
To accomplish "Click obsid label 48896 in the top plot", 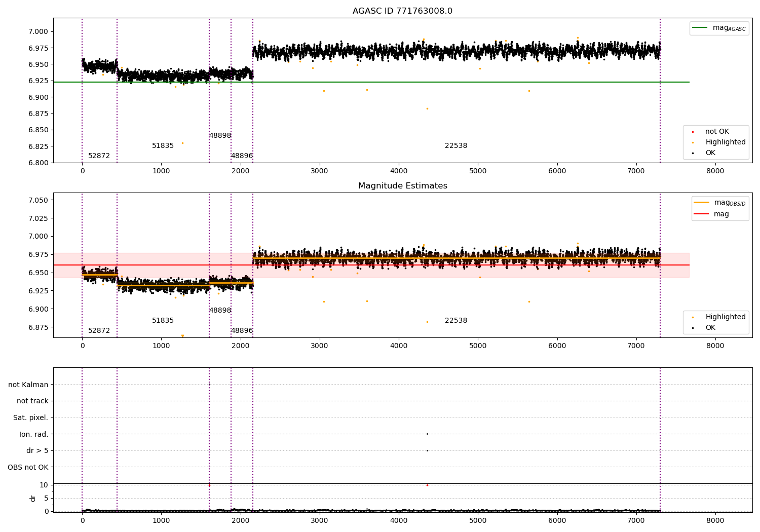I will (242, 156).
